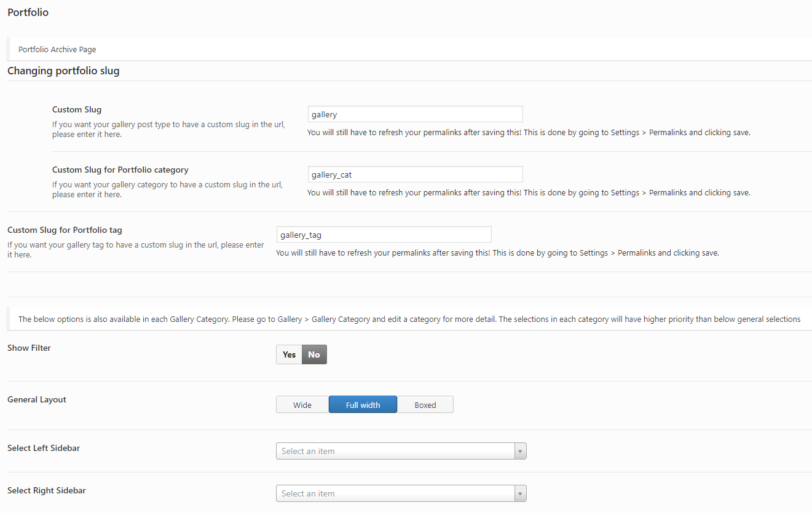Click the Select Left Sidebar label
812x513 pixels.
point(44,448)
